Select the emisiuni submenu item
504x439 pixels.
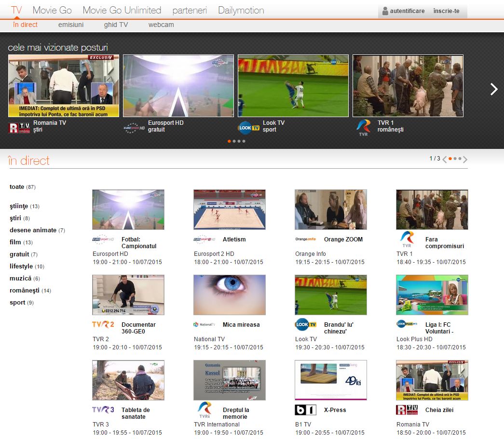pos(71,25)
